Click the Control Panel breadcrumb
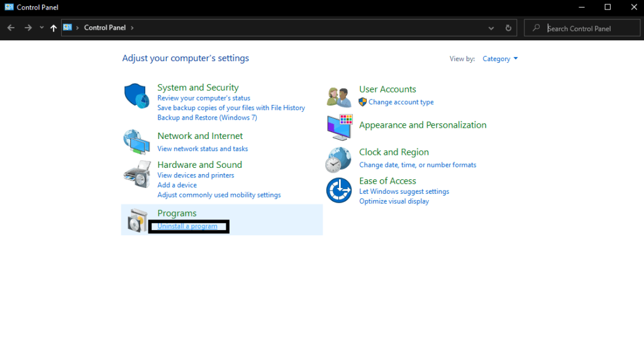 click(x=105, y=28)
